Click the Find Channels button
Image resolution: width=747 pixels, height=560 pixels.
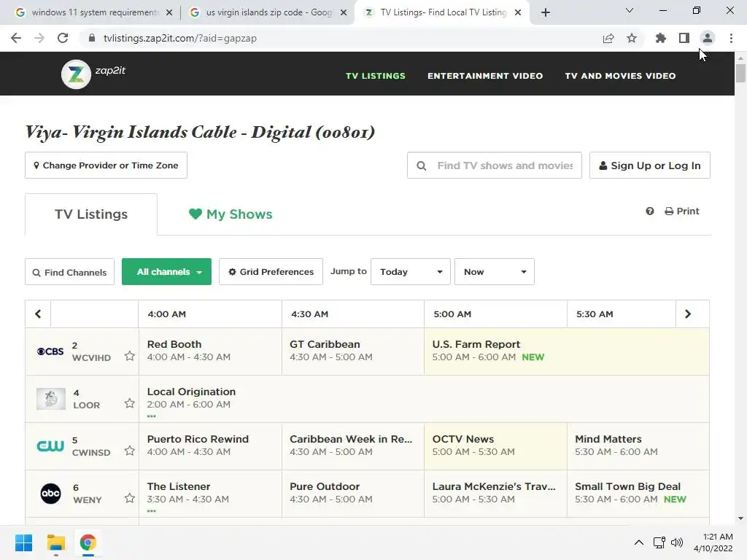point(69,272)
